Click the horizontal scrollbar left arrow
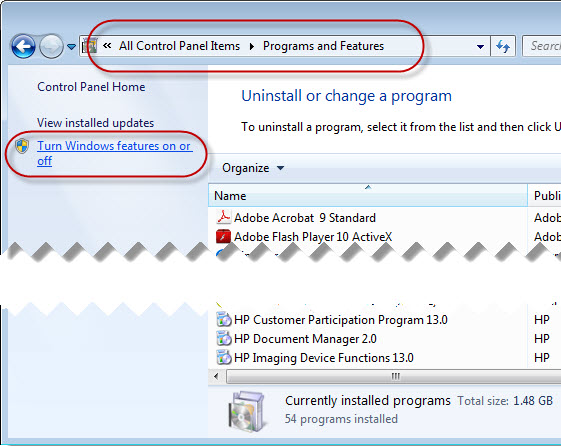561x446 pixels. 216,376
